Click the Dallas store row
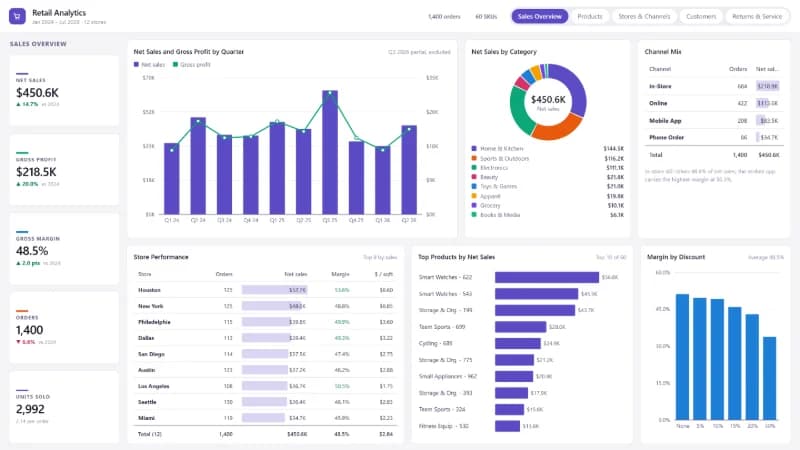This screenshot has width=800, height=450. [265, 338]
